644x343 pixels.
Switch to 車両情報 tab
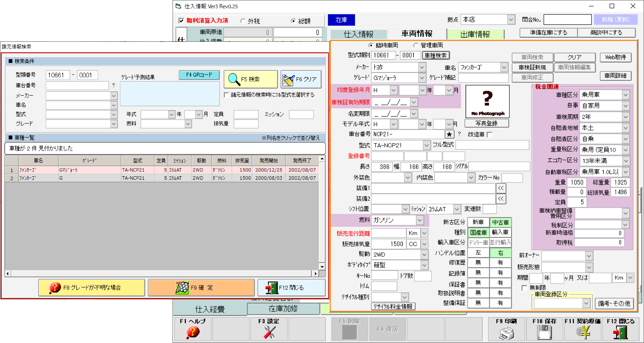pyautogui.click(x=417, y=34)
